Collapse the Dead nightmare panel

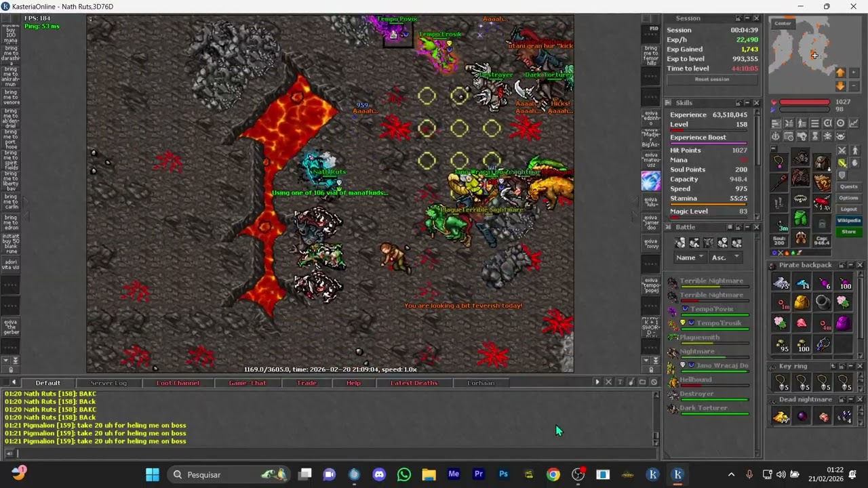[851, 399]
